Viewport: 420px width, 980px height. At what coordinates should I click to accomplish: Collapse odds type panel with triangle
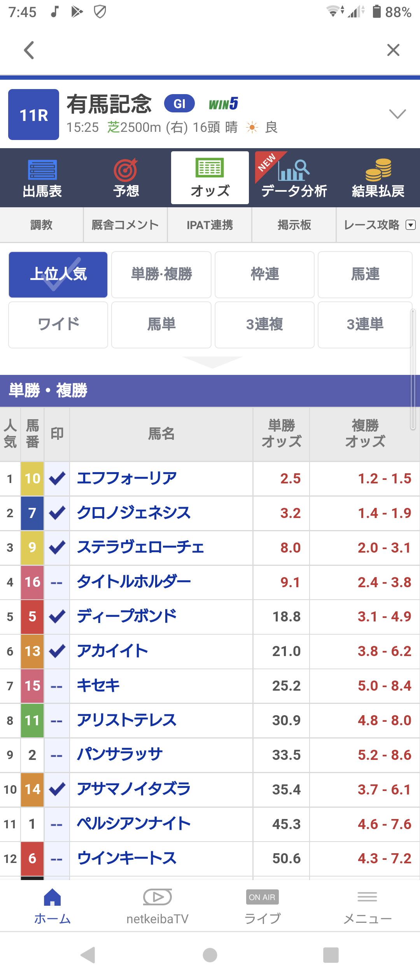pyautogui.click(x=212, y=362)
